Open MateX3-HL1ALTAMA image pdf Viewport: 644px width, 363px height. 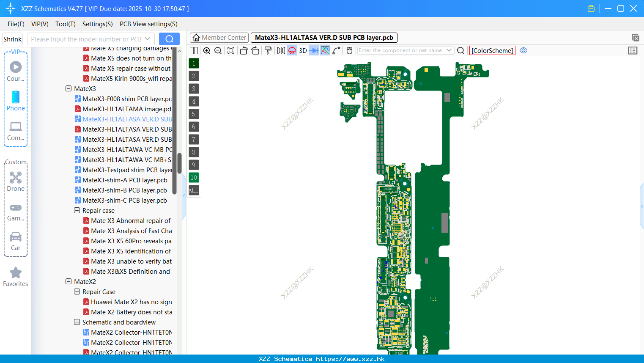click(123, 109)
